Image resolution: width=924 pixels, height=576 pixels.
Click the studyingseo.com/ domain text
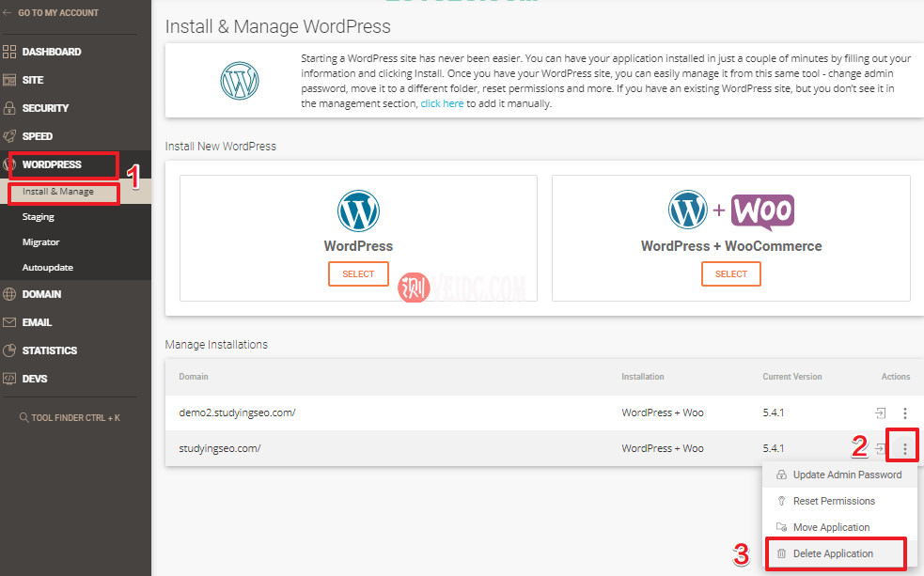coord(220,449)
